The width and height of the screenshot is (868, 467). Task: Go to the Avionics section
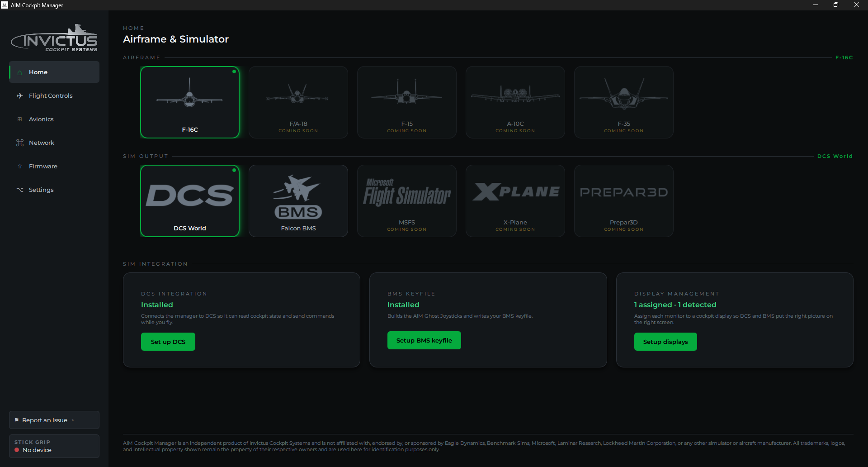(54, 119)
